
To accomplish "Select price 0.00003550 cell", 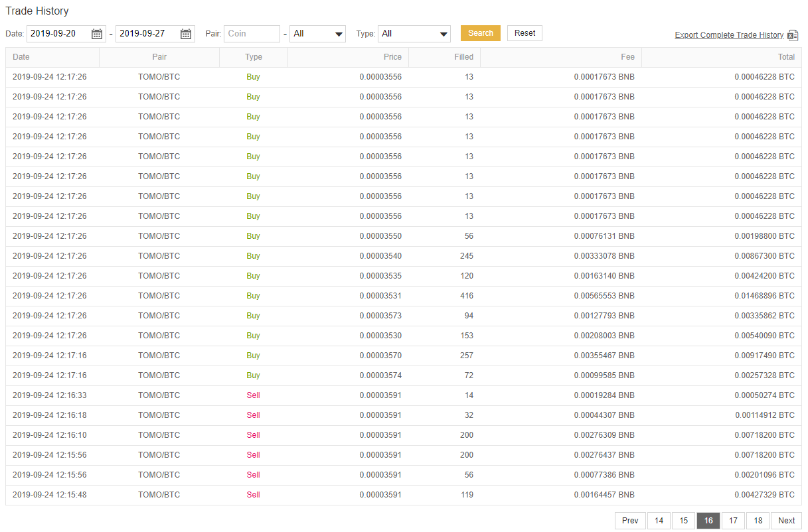I will (380, 236).
